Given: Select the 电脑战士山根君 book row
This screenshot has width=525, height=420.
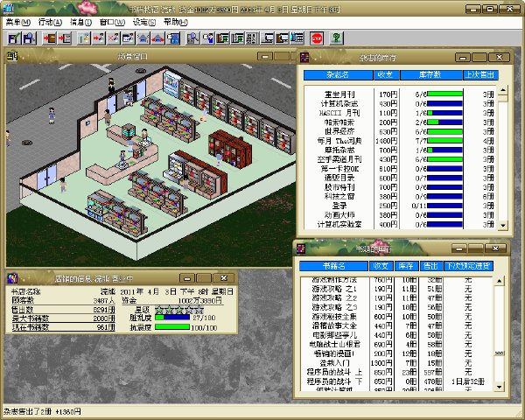Looking at the screenshot, I should pyautogui.click(x=396, y=344).
